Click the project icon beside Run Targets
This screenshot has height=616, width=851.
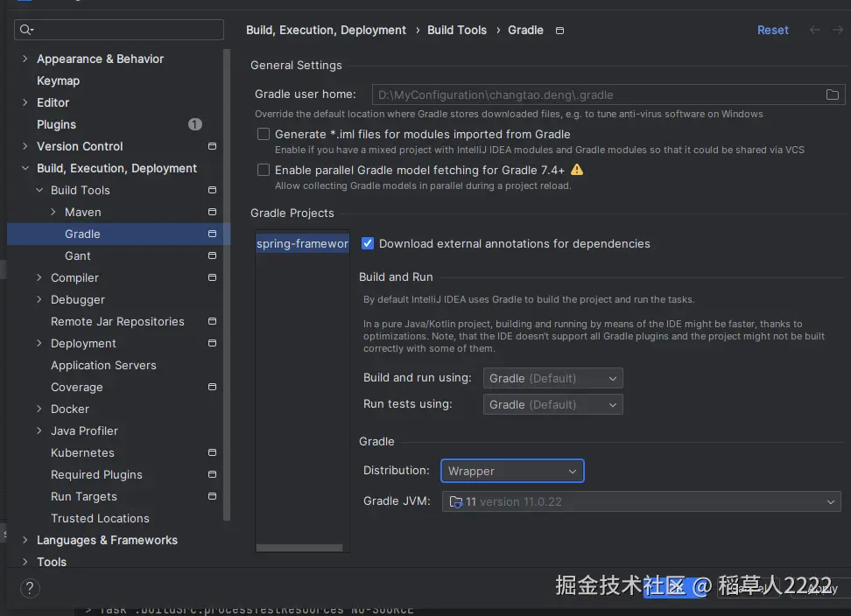tap(212, 496)
